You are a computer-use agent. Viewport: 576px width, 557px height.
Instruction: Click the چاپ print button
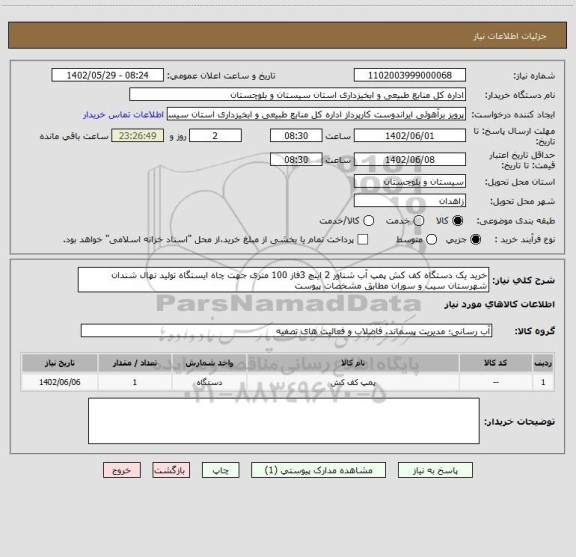tap(221, 470)
